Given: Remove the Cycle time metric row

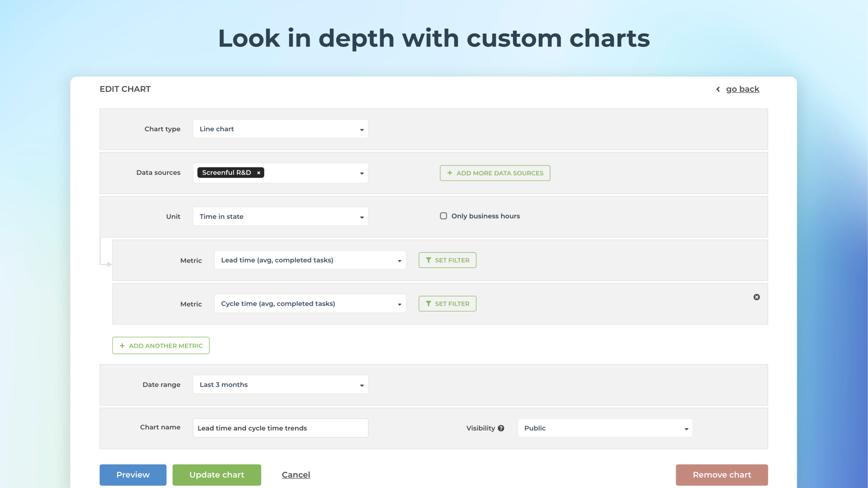Looking at the screenshot, I should [757, 297].
